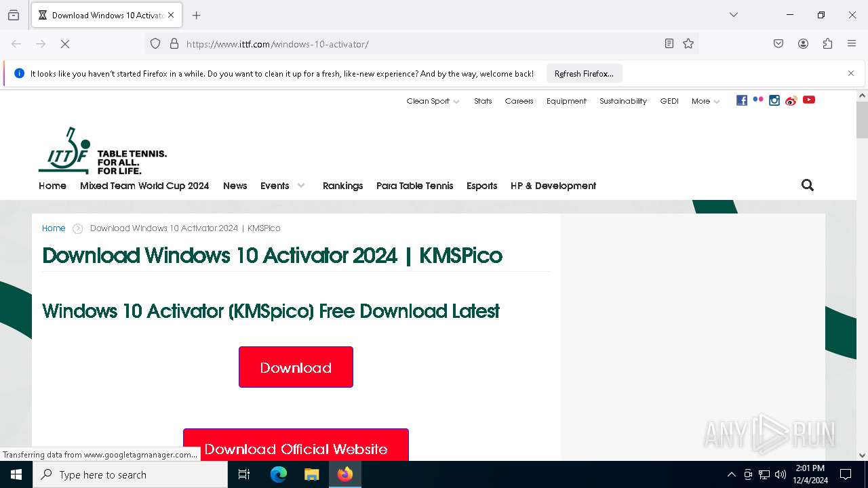Screen dimensions: 868x488
Task: Close the Download Windows 10 Activator tab
Action: click(171, 15)
